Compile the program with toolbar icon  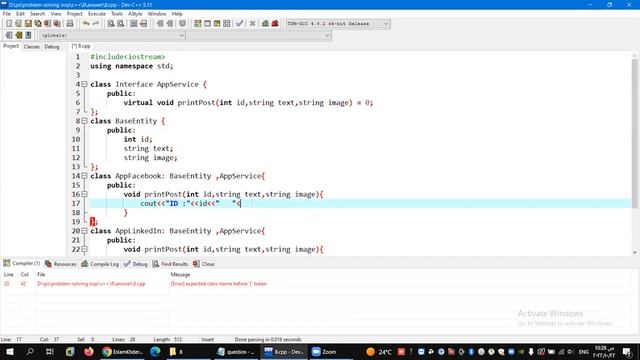tap(198, 24)
